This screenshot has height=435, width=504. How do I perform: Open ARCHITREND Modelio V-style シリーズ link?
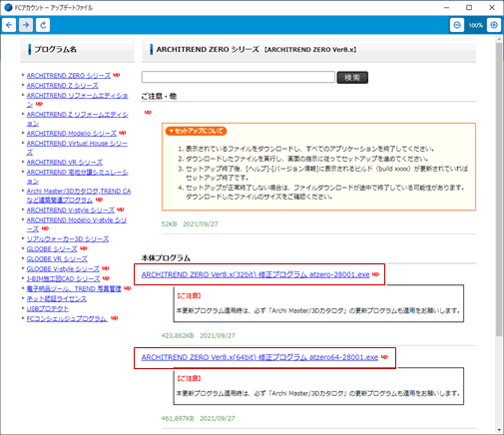tap(77, 224)
